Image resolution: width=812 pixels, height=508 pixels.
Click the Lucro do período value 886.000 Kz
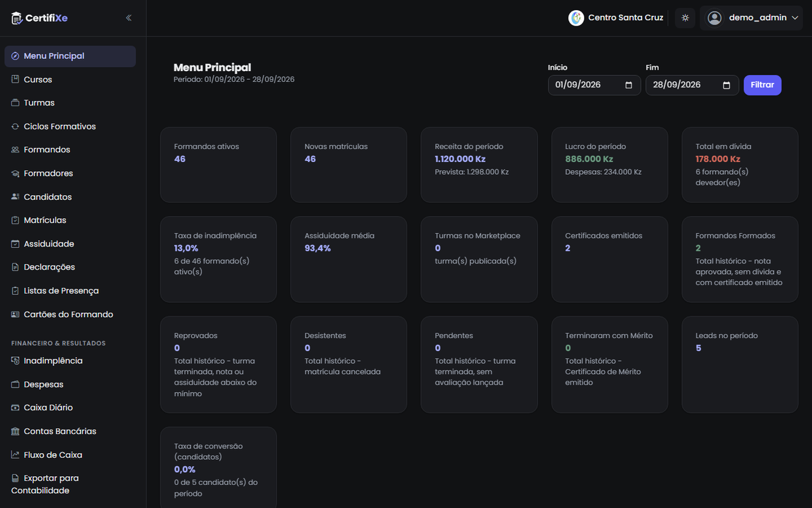[589, 159]
